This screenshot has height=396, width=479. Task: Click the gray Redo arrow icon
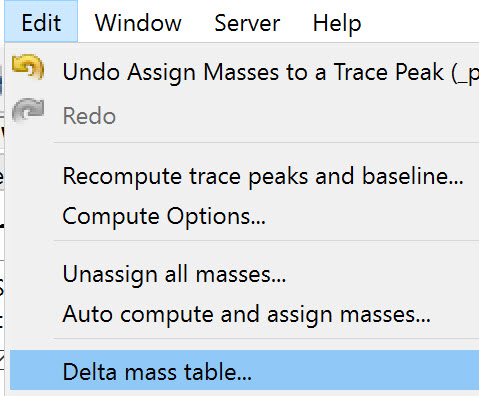(x=28, y=111)
